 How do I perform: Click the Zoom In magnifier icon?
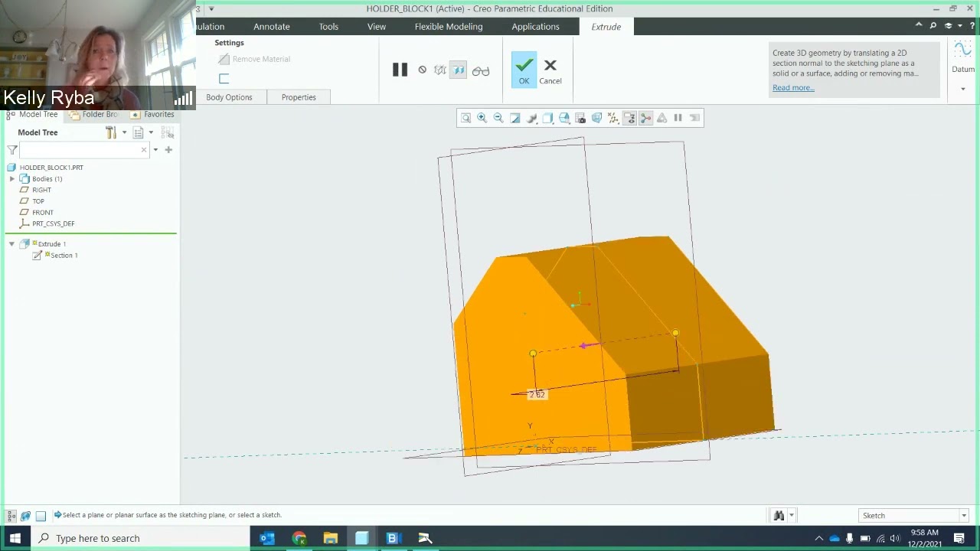[x=482, y=118]
